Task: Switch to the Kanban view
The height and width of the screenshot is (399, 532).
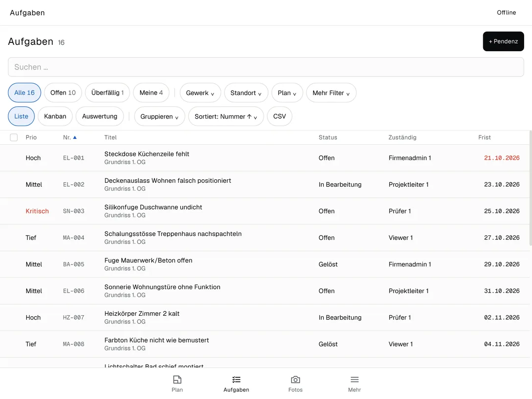Action: 55,116
